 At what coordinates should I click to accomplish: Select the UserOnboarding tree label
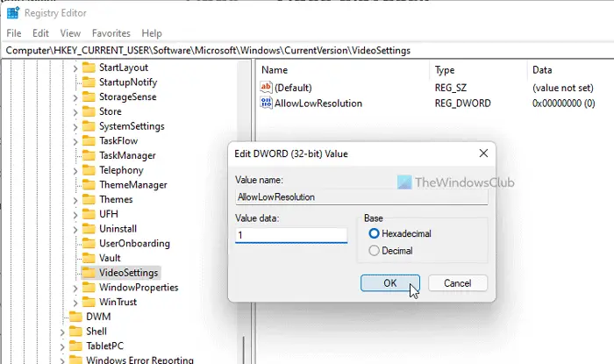click(x=134, y=244)
